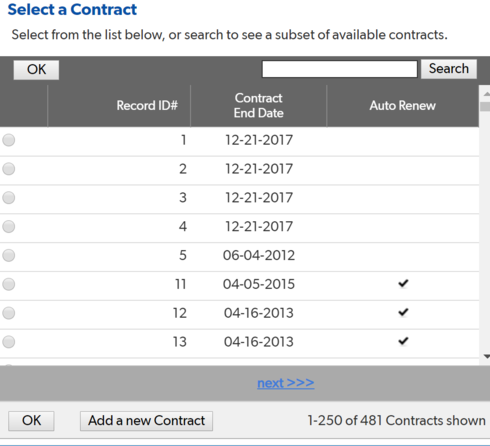The width and height of the screenshot is (490, 446).
Task: Click the Auto Renew checkmark for record 11
Action: point(403,284)
